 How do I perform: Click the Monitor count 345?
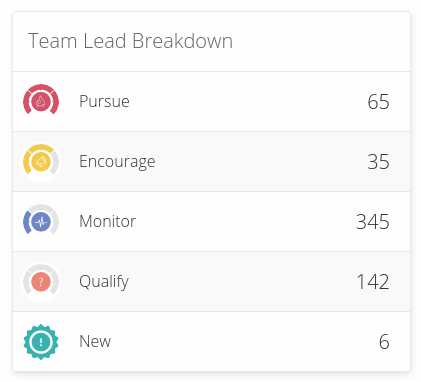pyautogui.click(x=373, y=222)
